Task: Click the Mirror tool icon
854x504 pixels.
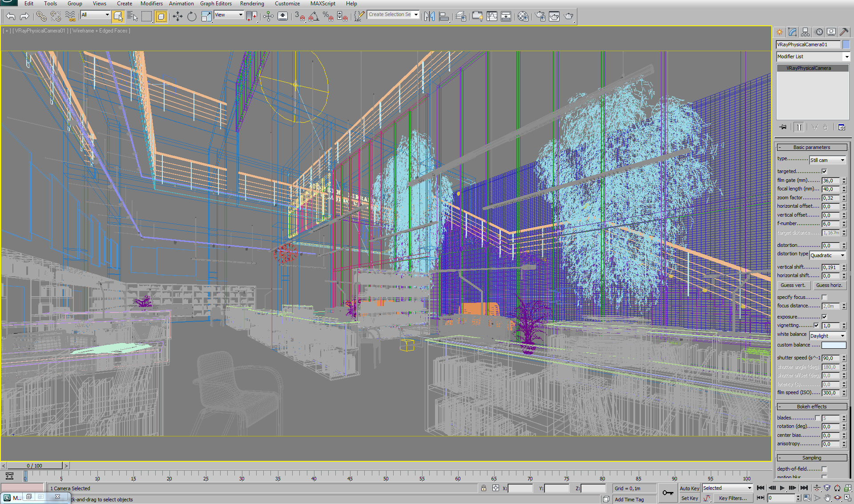Action: (x=429, y=16)
